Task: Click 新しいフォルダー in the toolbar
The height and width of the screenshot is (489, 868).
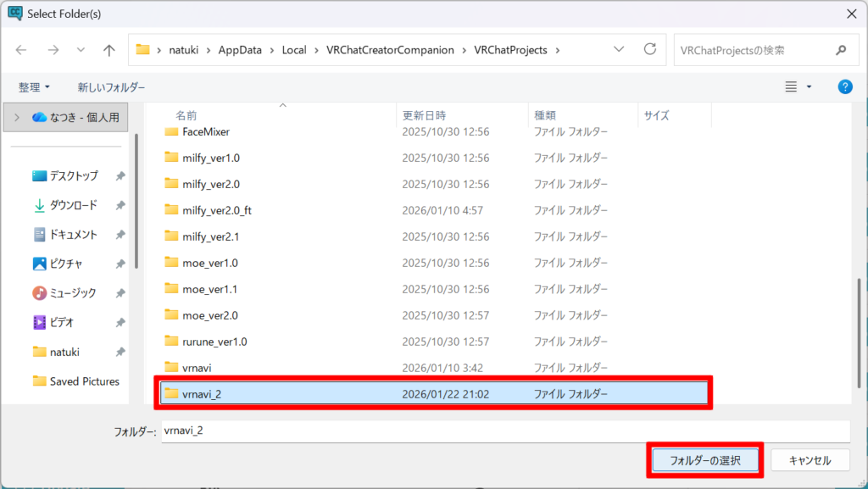Action: (x=111, y=87)
